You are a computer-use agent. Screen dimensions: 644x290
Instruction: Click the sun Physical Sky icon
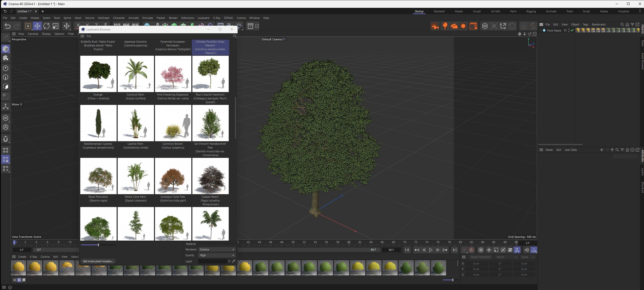[x=463, y=26]
